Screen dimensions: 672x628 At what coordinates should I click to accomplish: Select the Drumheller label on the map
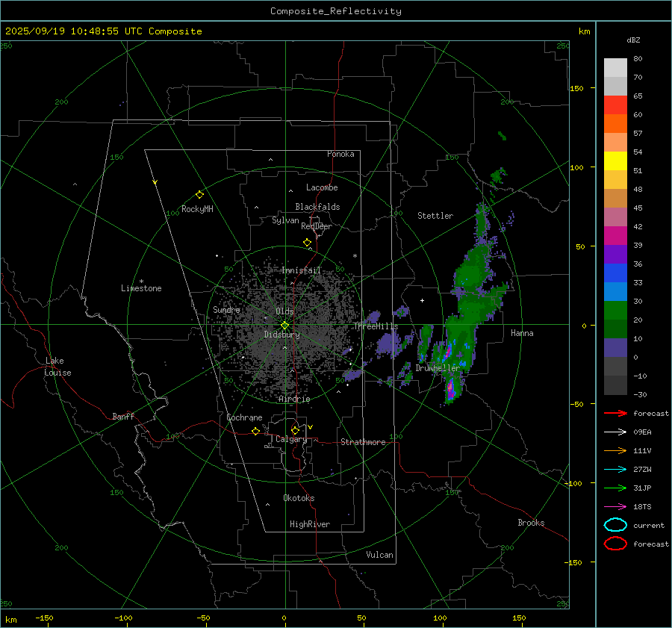[x=438, y=368]
